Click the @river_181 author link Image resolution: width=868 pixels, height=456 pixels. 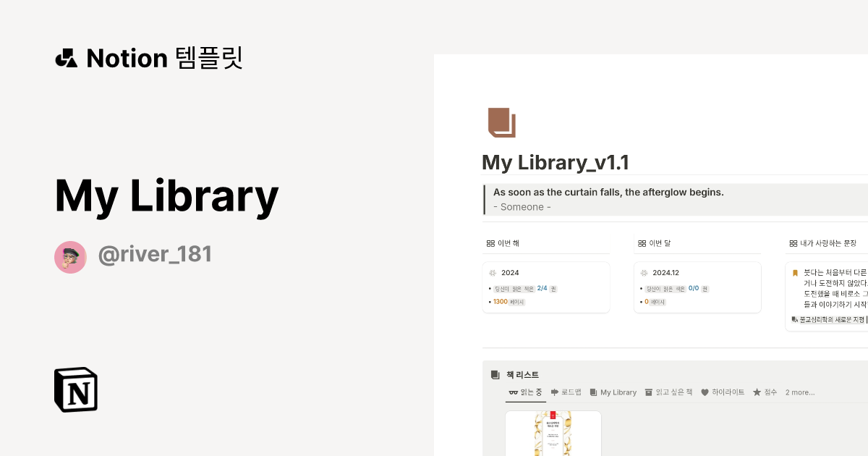(x=155, y=254)
